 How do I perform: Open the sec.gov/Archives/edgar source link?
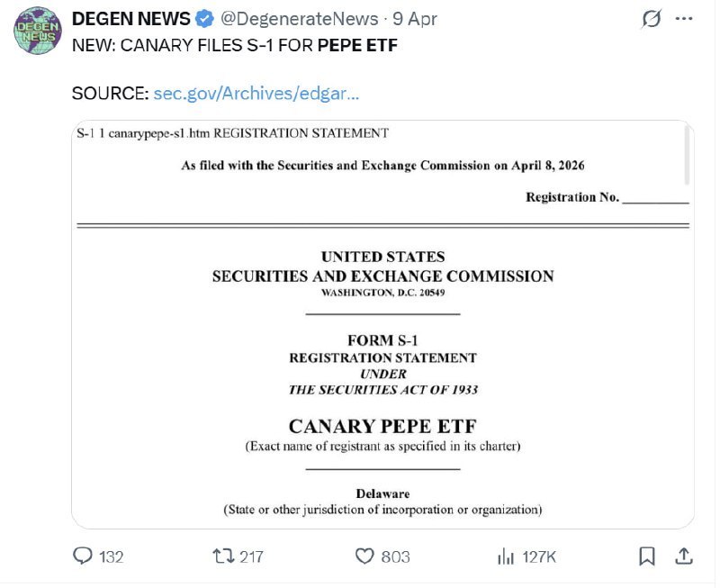[x=256, y=94]
